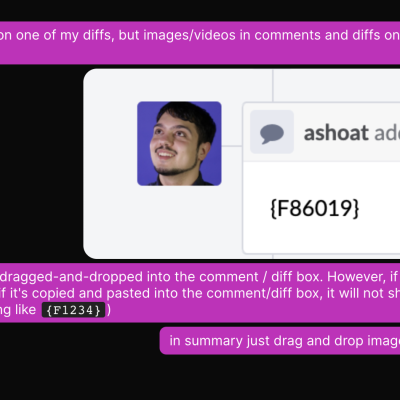Click the speech bubble comment icon
The height and width of the screenshot is (400, 400).
click(272, 134)
